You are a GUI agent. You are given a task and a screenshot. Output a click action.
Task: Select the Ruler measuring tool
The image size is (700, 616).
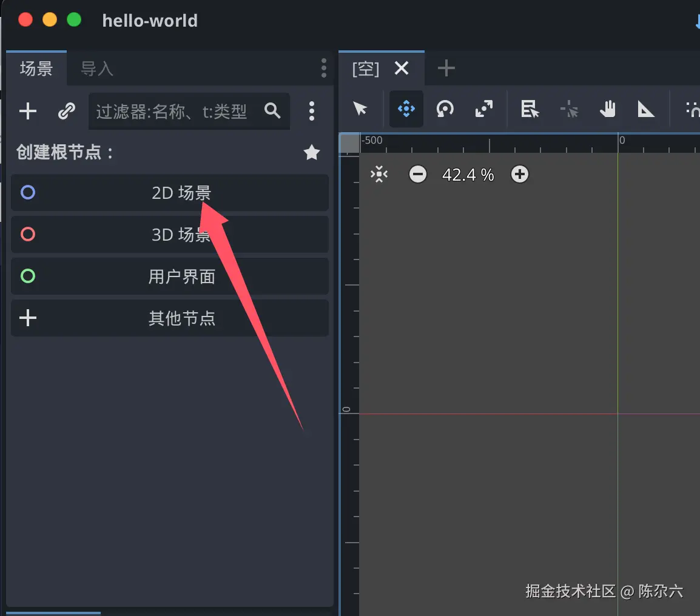(645, 109)
